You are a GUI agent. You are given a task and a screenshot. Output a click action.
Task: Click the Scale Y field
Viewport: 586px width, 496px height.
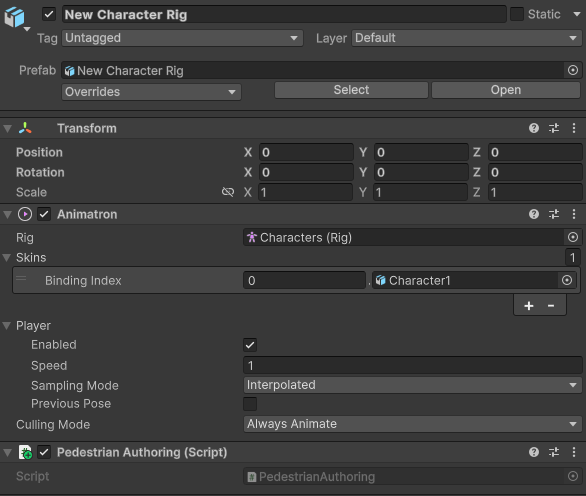pyautogui.click(x=421, y=192)
